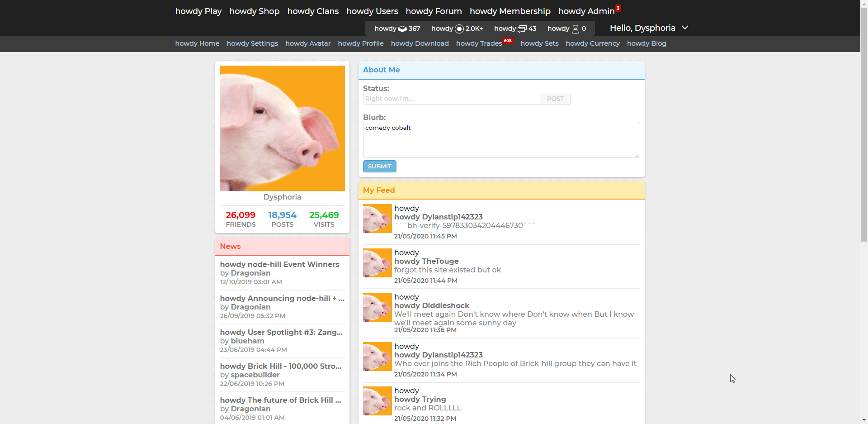Open the howdy Shop menu
The image size is (868, 424).
click(255, 11)
